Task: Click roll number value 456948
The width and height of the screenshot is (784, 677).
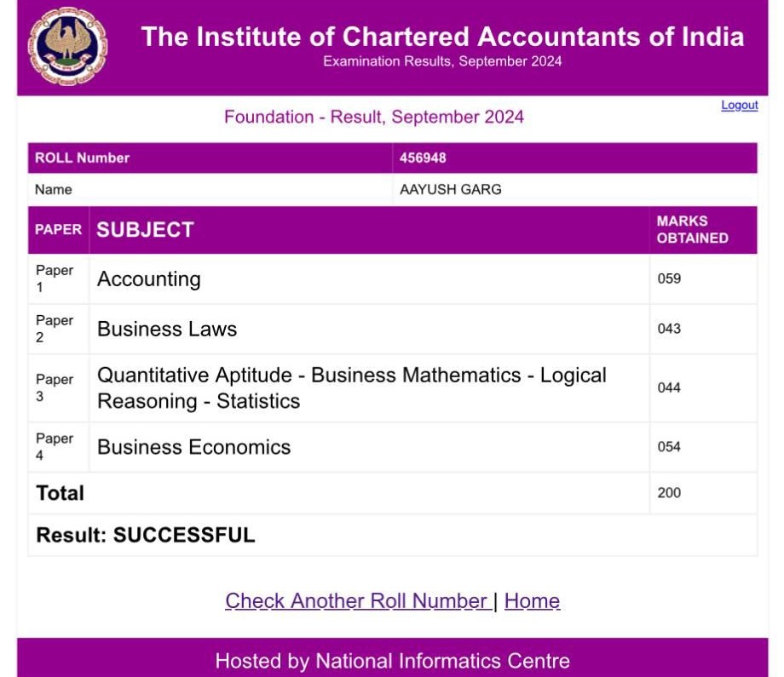Action: (423, 158)
